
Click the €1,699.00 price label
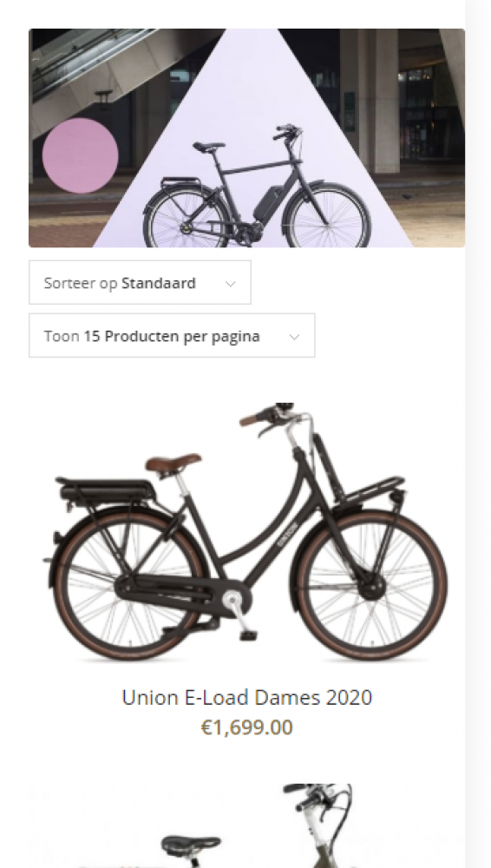[x=247, y=727]
